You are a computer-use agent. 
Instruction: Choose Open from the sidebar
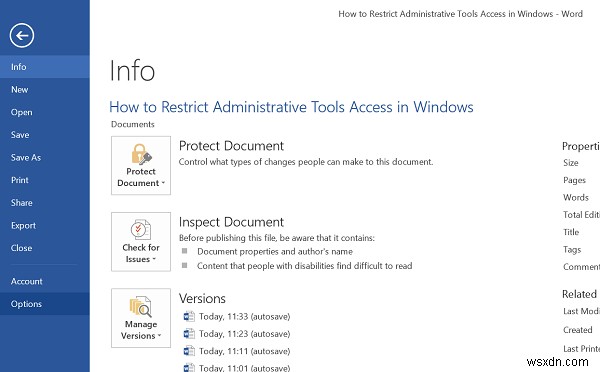[x=45, y=112]
